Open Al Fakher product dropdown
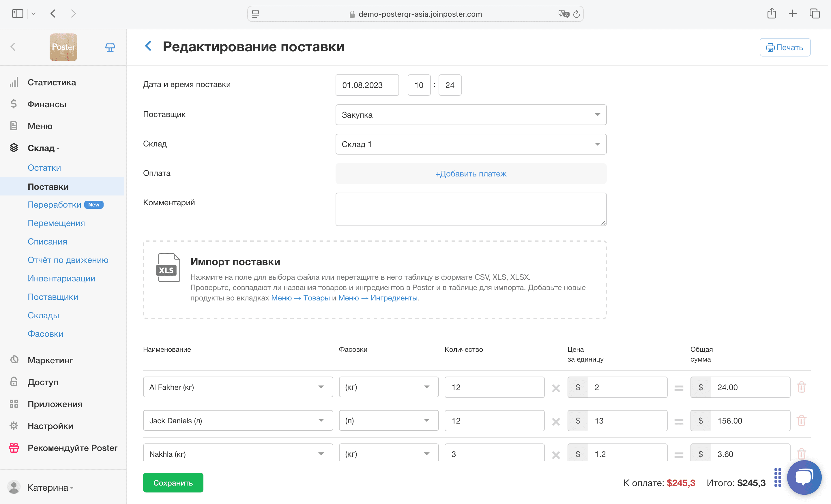The image size is (831, 504). pos(238,387)
